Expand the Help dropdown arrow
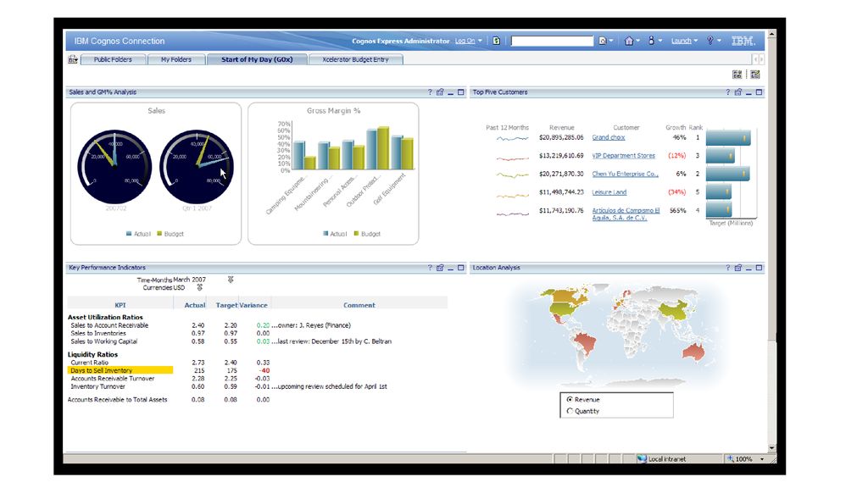Screen dimensions: 868x488 [x=719, y=41]
